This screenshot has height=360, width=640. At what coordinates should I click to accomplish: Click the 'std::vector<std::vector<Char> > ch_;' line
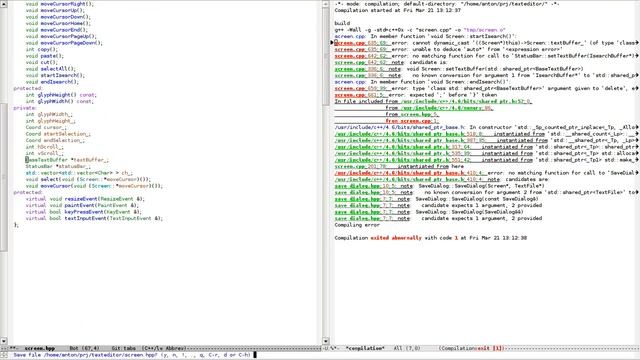[79, 173]
